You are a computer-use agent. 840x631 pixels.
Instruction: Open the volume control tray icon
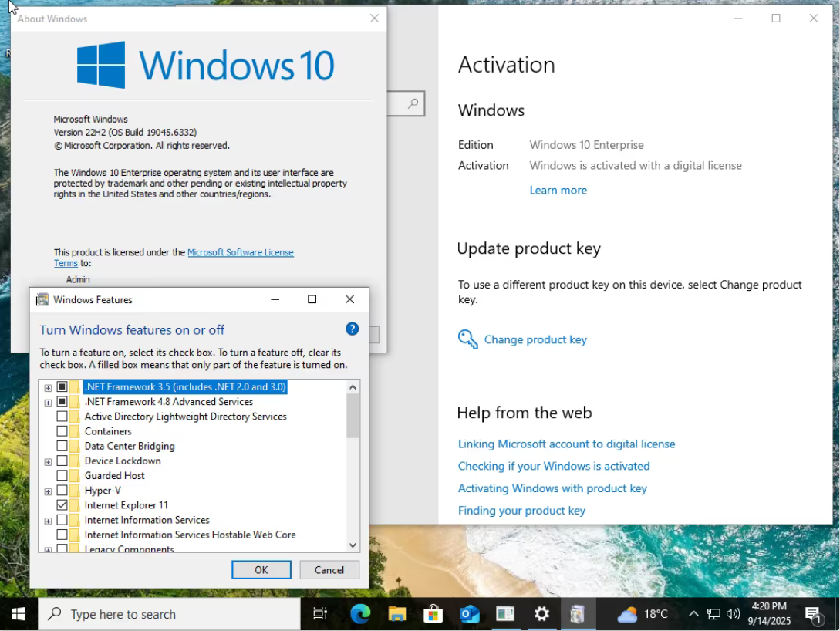pos(733,614)
